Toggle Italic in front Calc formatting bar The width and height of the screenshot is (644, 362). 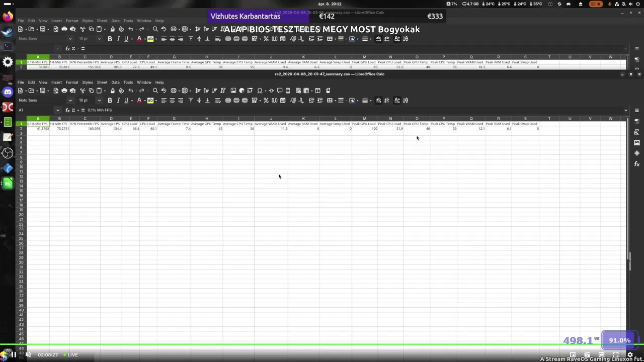[x=118, y=100]
